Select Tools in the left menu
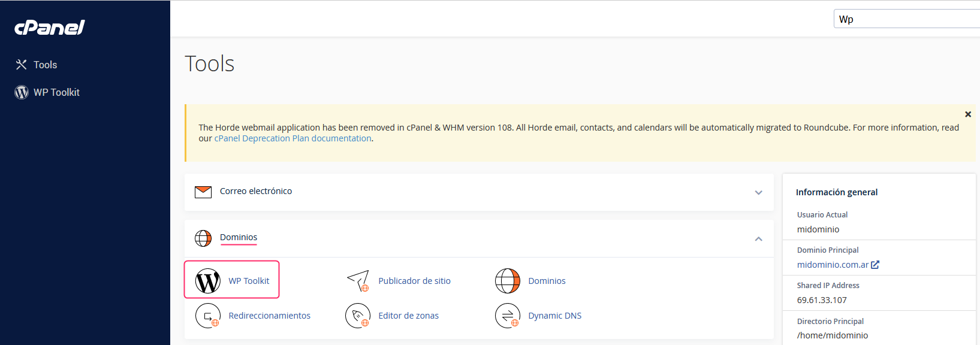 tap(45, 65)
